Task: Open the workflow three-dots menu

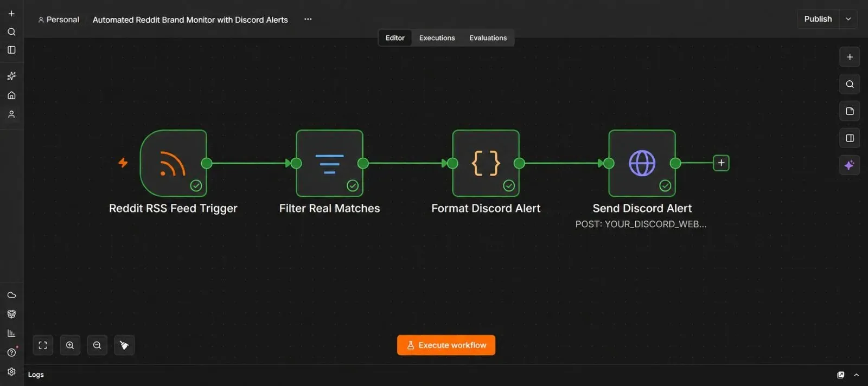Action: tap(308, 19)
